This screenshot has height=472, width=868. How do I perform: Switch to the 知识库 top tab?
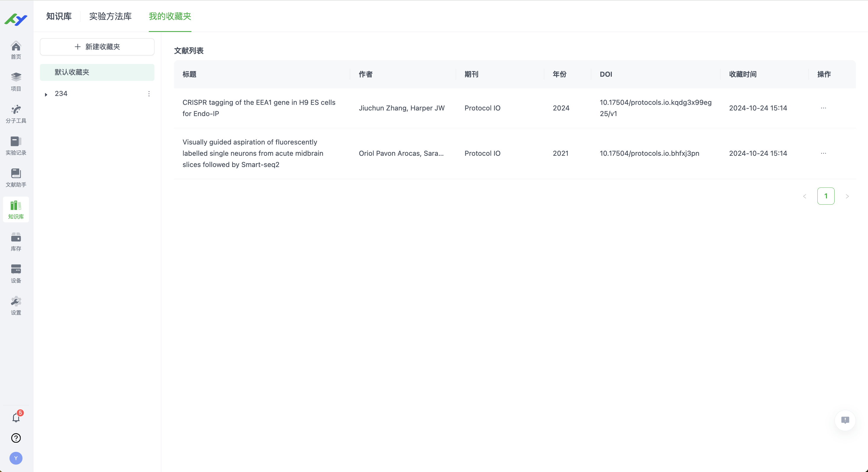(x=59, y=16)
